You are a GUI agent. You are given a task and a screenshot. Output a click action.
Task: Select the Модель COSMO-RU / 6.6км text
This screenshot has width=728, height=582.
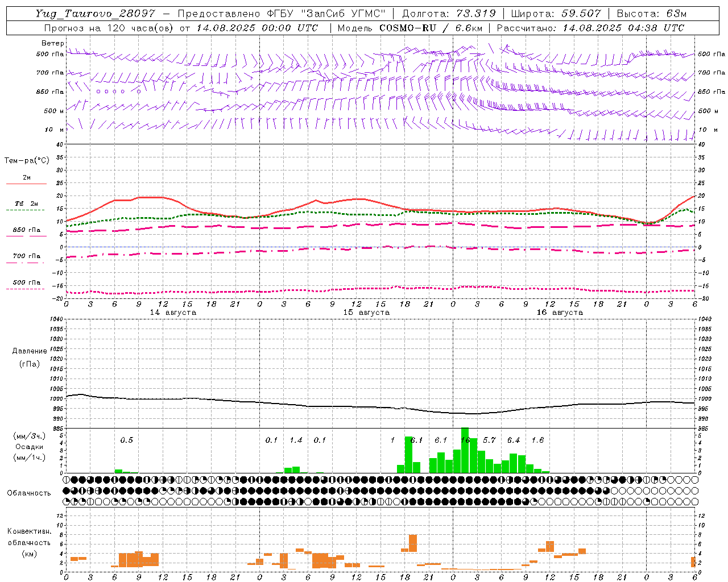click(410, 28)
